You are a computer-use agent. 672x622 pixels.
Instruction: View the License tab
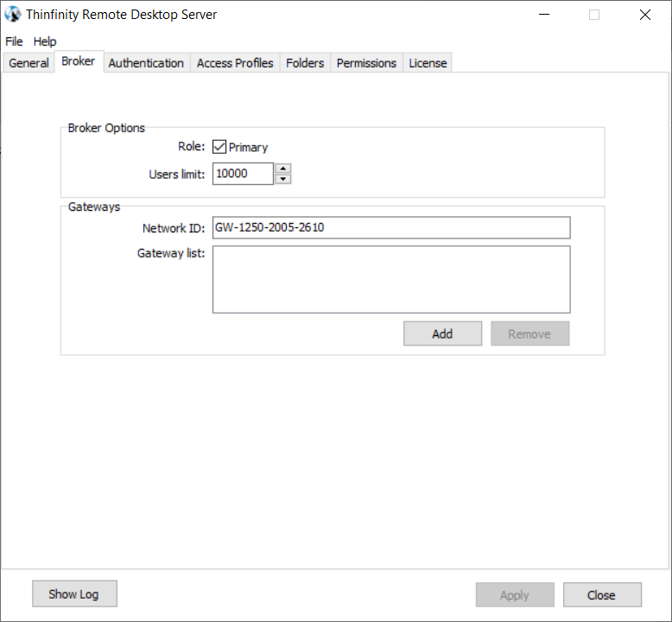(x=428, y=63)
